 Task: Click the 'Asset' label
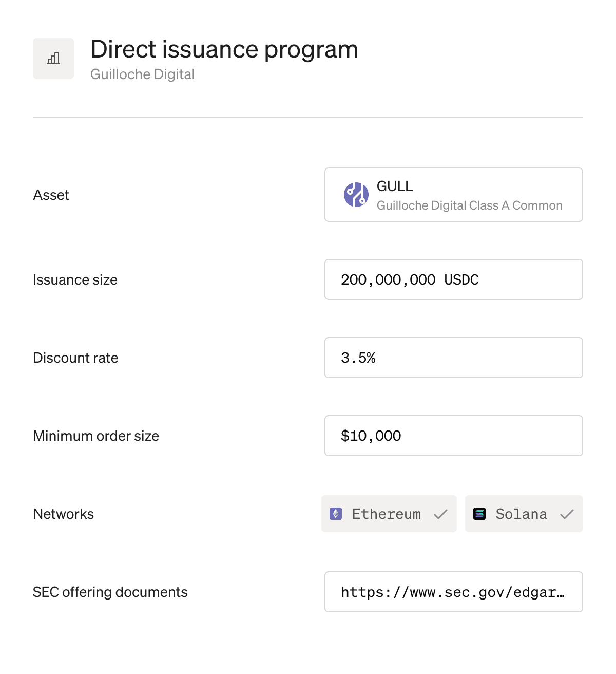coord(51,195)
